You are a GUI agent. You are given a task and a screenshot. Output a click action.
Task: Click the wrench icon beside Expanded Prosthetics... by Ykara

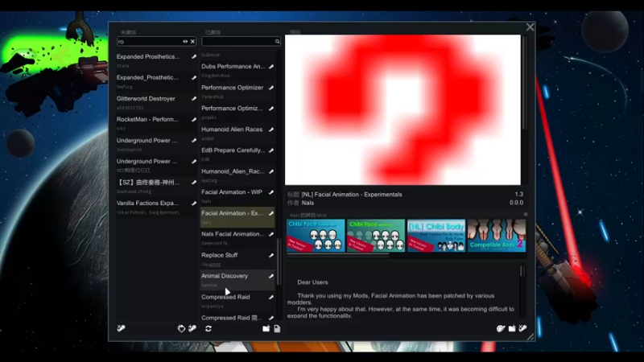193,56
